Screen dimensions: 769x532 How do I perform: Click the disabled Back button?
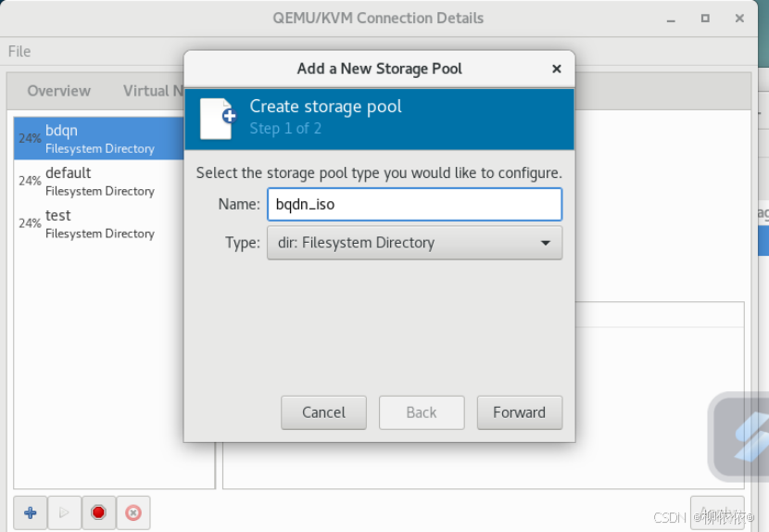point(422,412)
